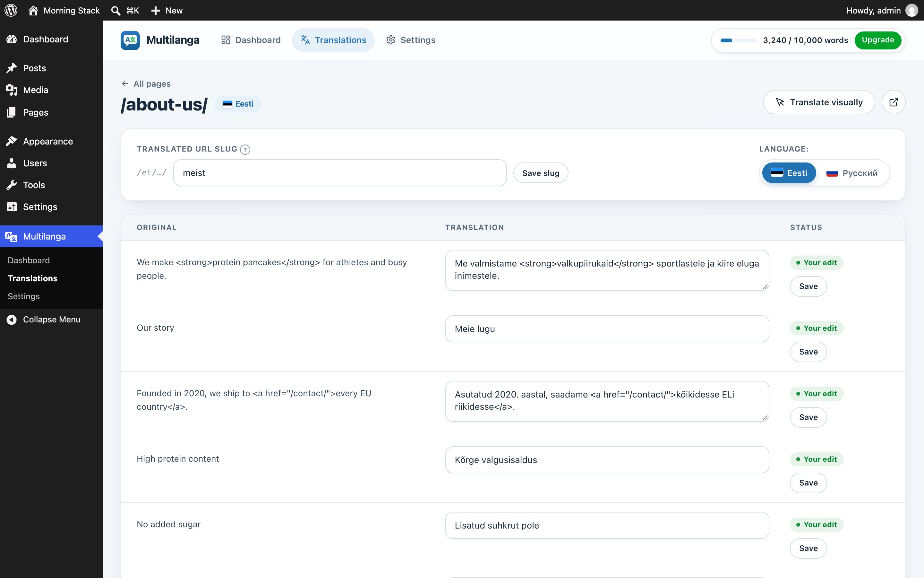This screenshot has width=924, height=578.
Task: Click the 'Meie lugu' translation field
Action: [x=607, y=329]
